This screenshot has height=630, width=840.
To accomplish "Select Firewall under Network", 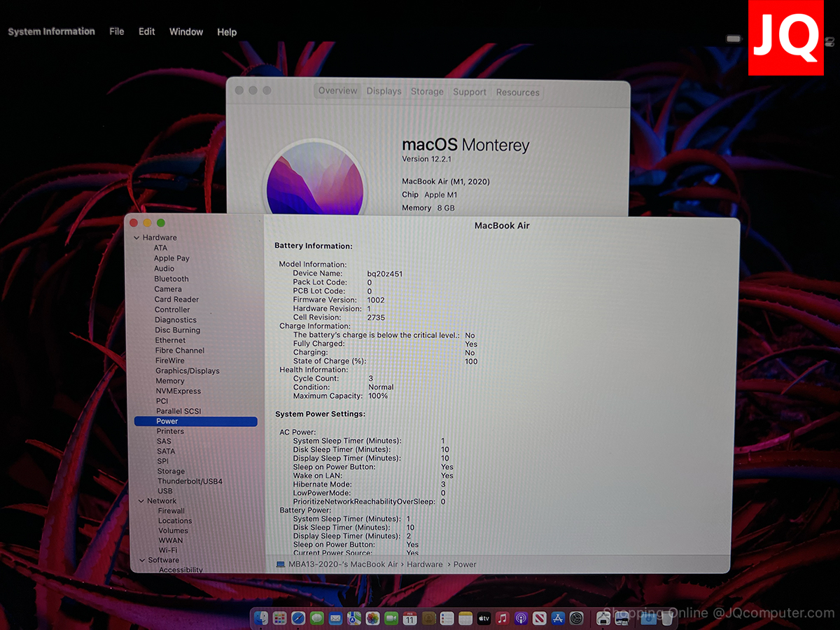I will [x=171, y=511].
